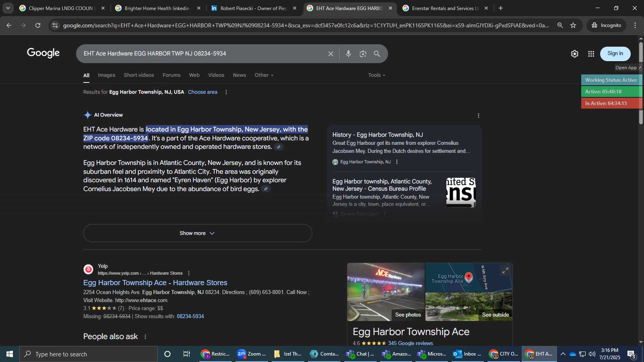The width and height of the screenshot is (644, 362).
Task: Open the Google apps grid
Action: tap(591, 54)
